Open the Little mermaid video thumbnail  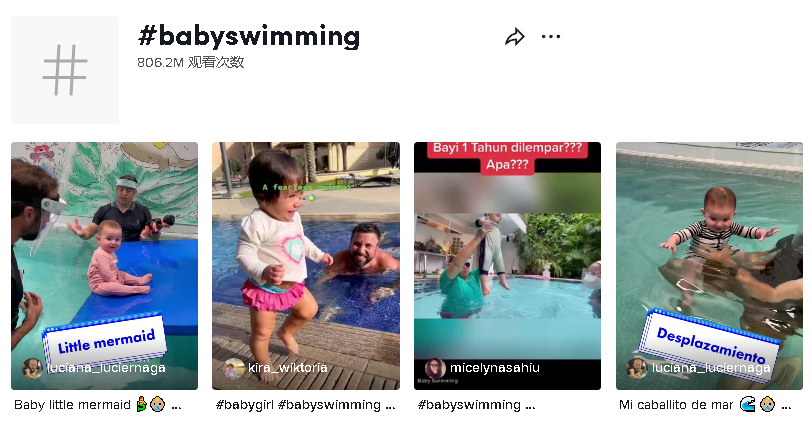click(x=105, y=266)
